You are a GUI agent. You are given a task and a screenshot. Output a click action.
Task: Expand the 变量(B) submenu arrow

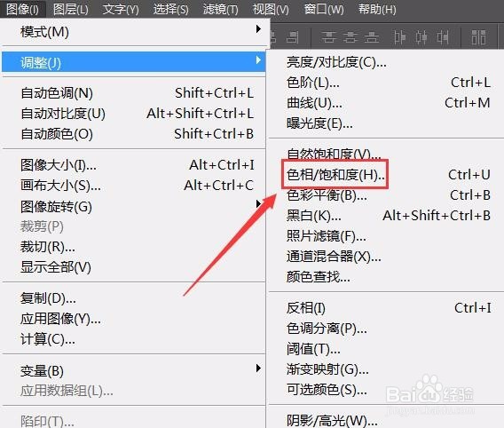click(258, 368)
